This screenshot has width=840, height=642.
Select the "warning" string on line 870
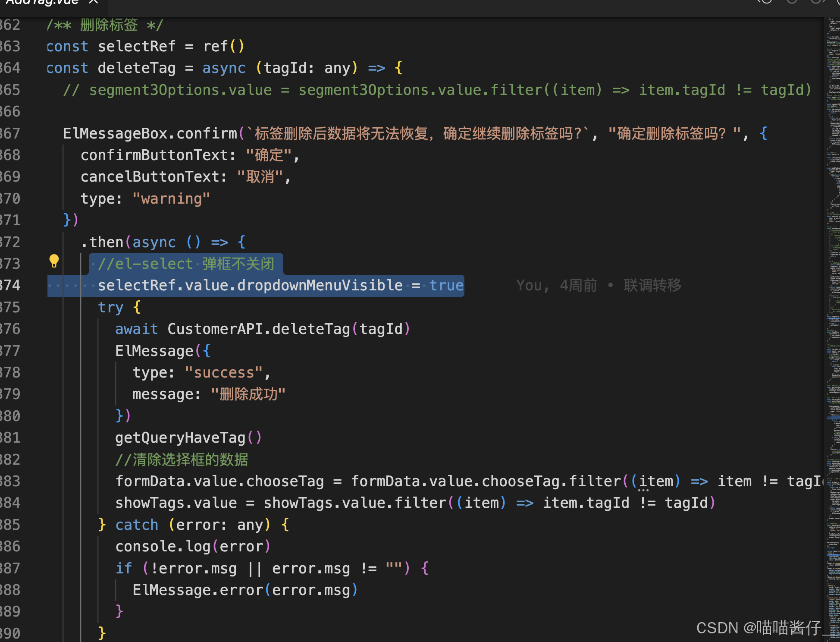click(x=171, y=198)
